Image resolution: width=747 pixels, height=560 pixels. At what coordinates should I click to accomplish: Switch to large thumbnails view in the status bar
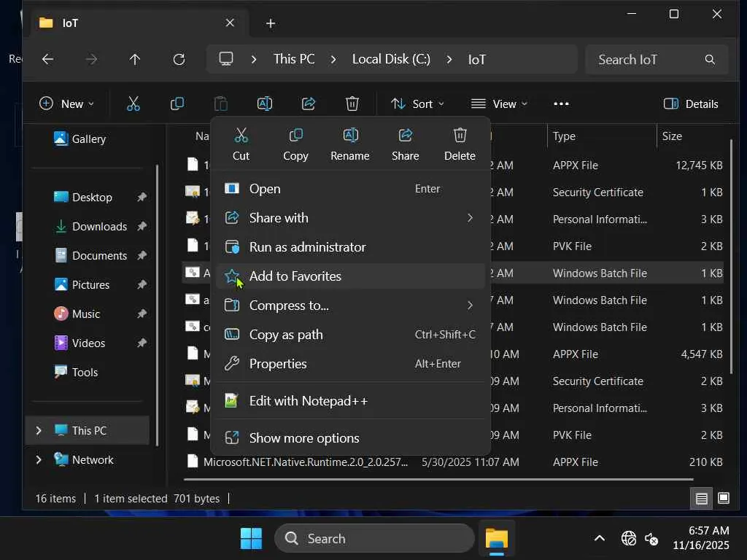point(723,499)
